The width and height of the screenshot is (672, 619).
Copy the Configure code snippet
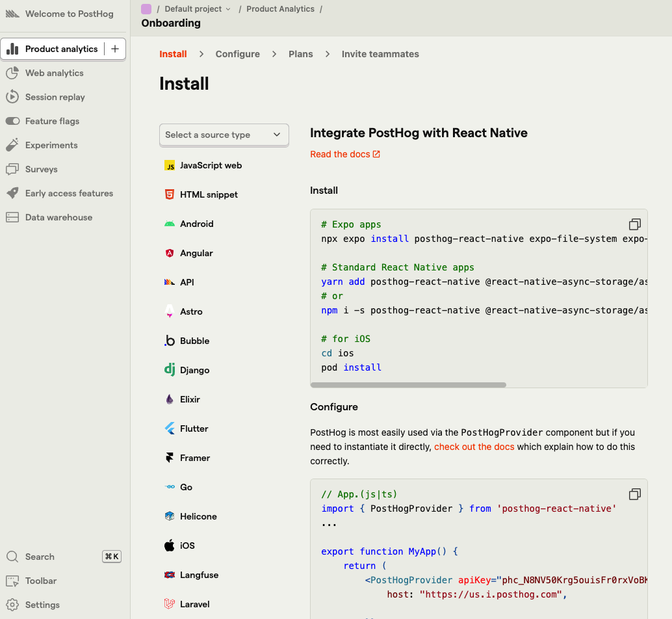click(634, 494)
